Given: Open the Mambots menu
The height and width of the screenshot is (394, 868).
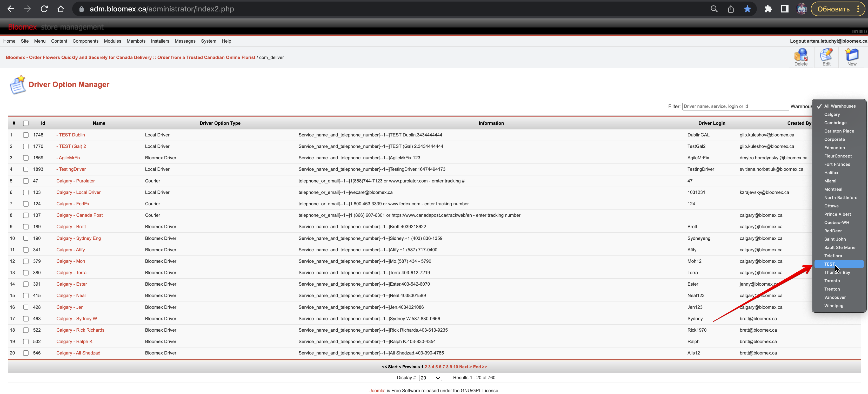Looking at the screenshot, I should pyautogui.click(x=136, y=41).
